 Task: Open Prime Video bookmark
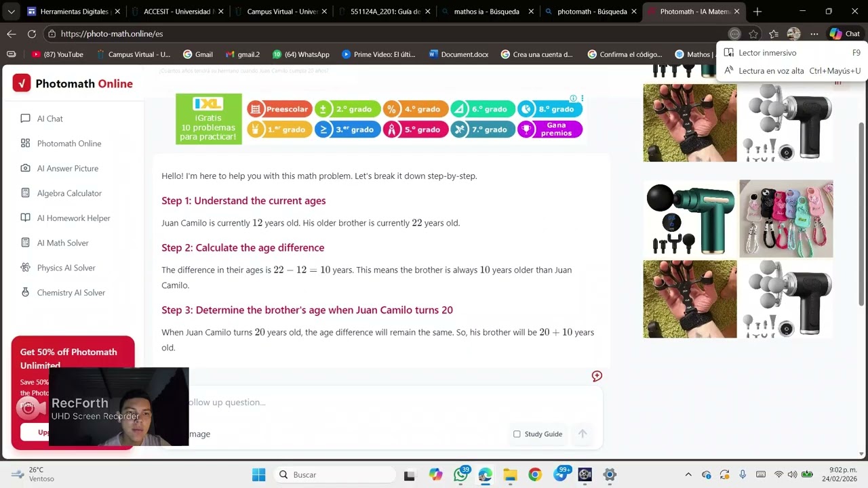[378, 54]
